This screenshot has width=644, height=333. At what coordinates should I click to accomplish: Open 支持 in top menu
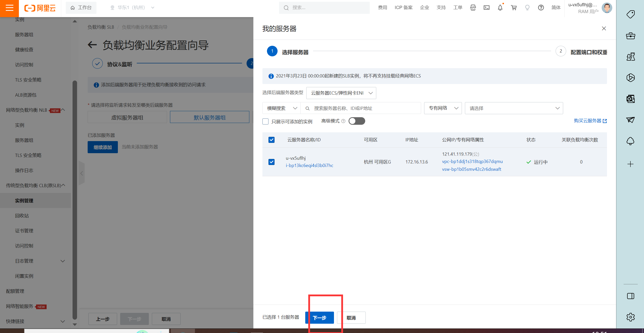pyautogui.click(x=441, y=8)
